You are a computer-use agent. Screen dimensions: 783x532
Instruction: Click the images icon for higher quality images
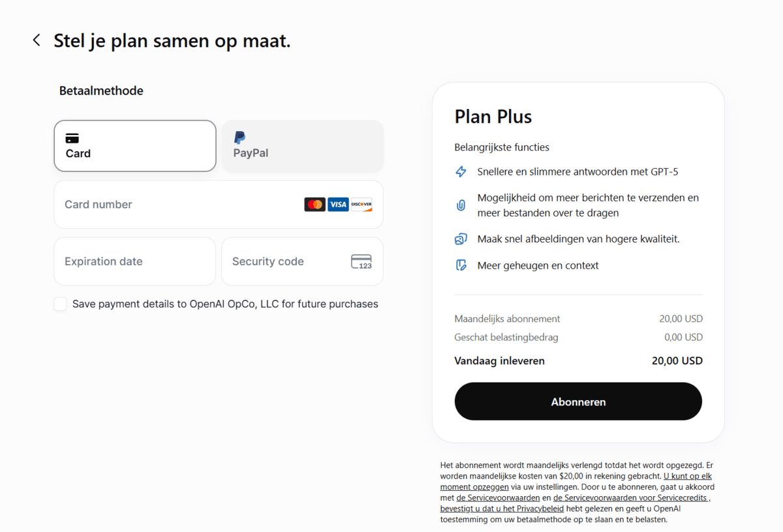[x=461, y=239]
